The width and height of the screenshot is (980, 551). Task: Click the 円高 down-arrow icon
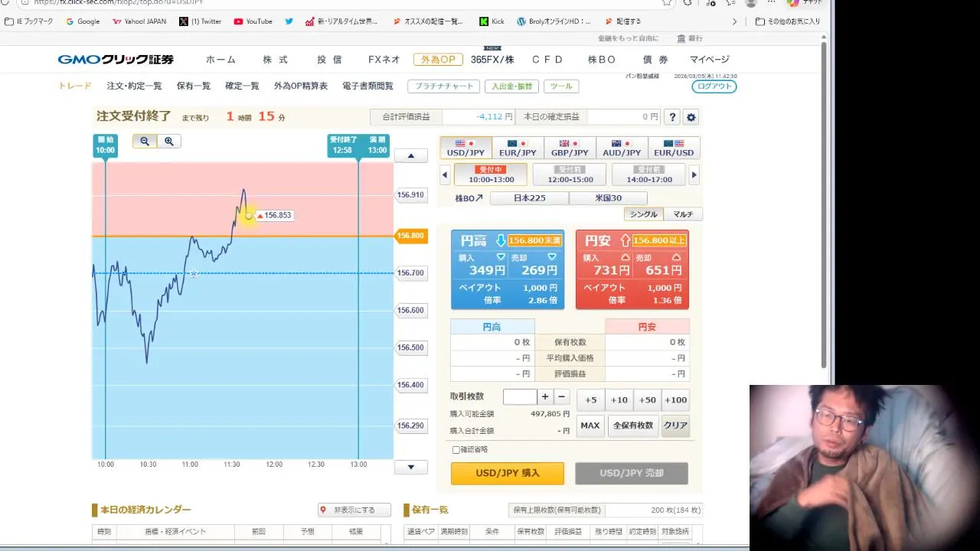[501, 240]
